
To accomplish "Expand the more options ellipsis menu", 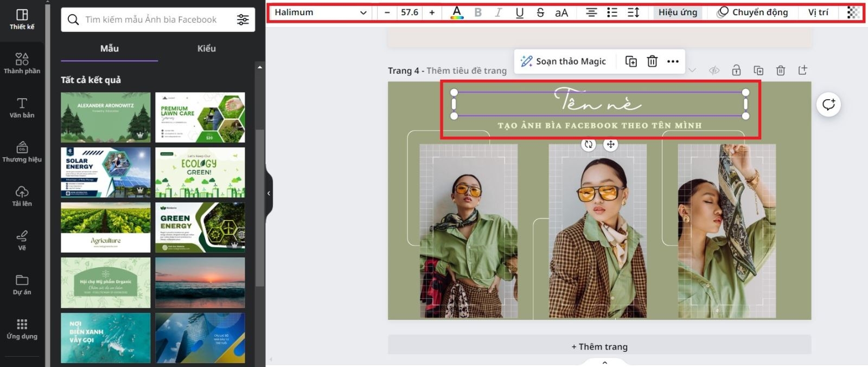I will pos(673,61).
